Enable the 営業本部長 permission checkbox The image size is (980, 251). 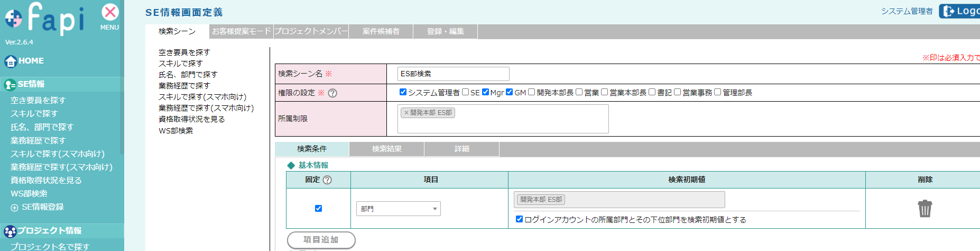coord(604,92)
